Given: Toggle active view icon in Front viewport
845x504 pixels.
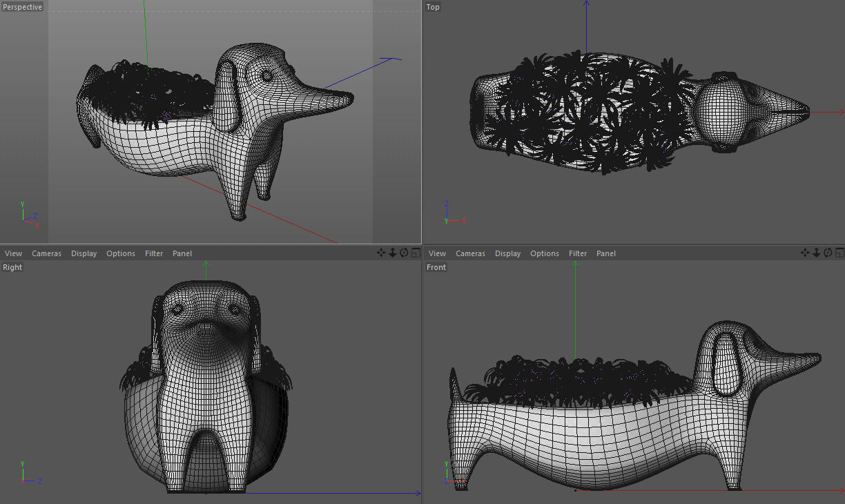Looking at the screenshot, I should [x=839, y=253].
